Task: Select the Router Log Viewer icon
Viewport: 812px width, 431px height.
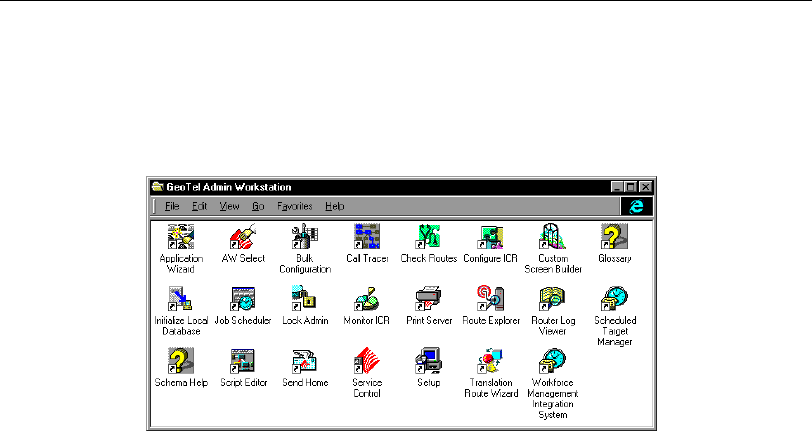Action: tap(553, 299)
